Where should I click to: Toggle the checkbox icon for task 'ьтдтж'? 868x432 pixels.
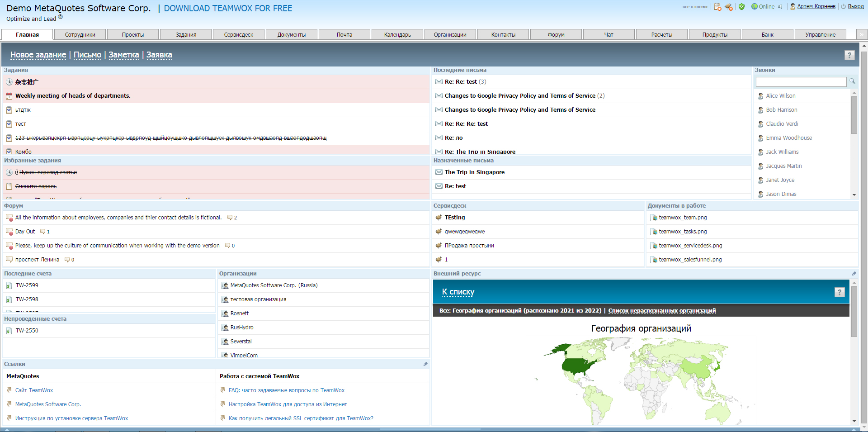[x=9, y=110]
